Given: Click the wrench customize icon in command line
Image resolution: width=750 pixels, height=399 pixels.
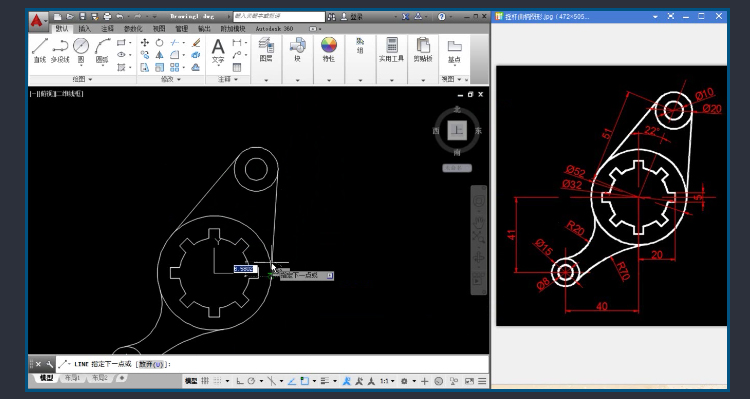Looking at the screenshot, I should 50,364.
